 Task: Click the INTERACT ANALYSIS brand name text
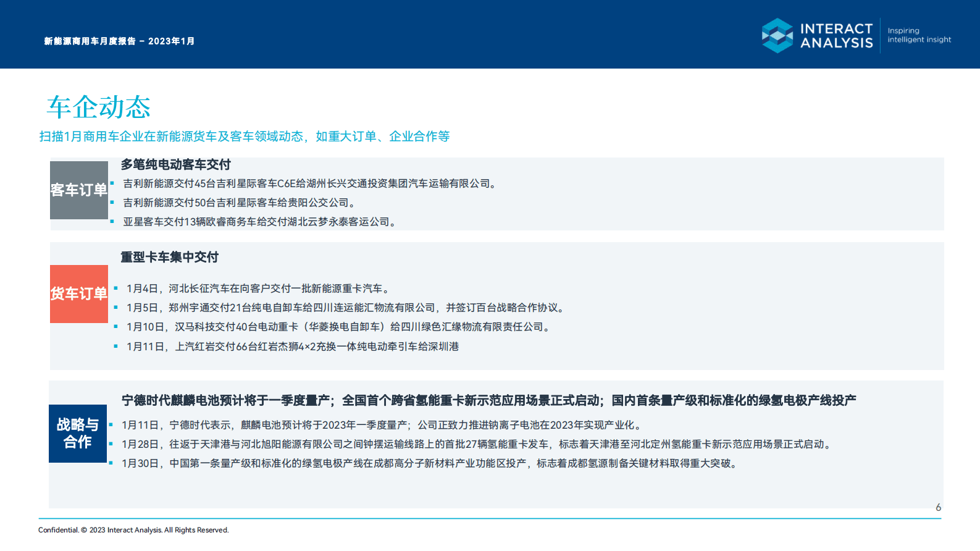[x=836, y=36]
